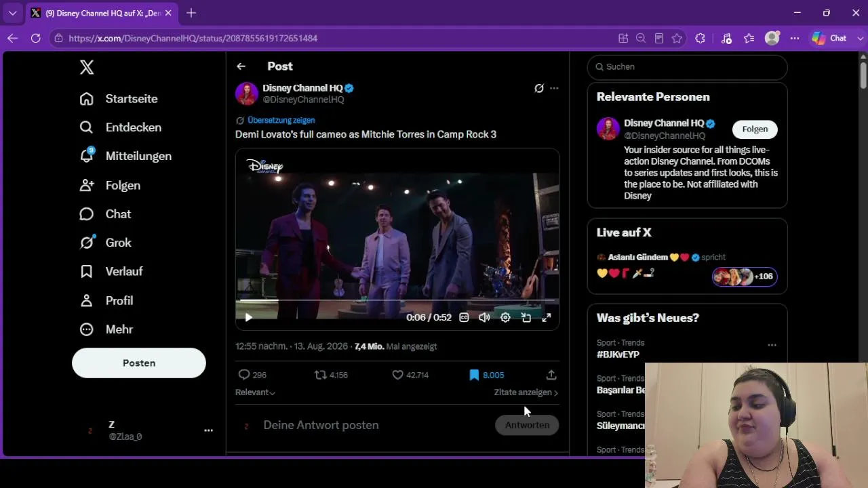Open Verlauf bookmarks page

(111, 271)
